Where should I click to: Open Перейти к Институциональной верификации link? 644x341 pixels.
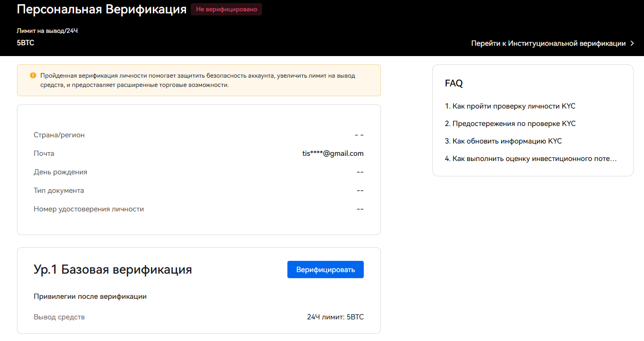549,43
